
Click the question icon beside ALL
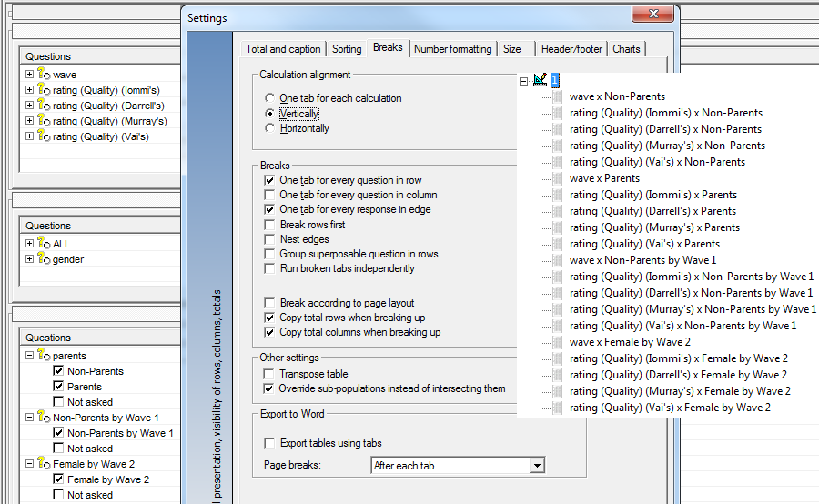point(44,244)
